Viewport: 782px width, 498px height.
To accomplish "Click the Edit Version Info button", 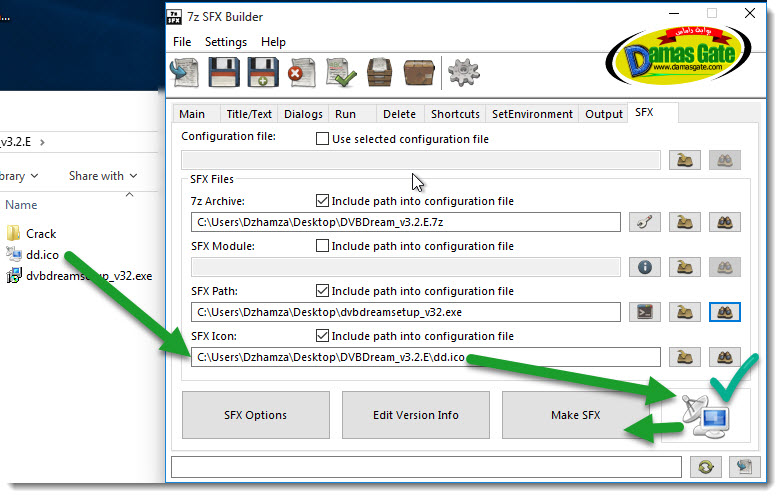I will [x=415, y=415].
